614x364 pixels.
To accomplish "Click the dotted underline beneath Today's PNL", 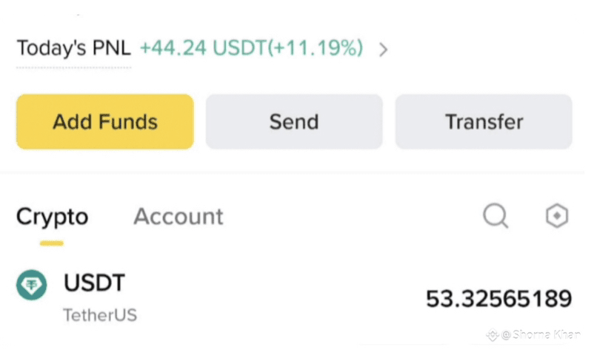I will [x=73, y=67].
